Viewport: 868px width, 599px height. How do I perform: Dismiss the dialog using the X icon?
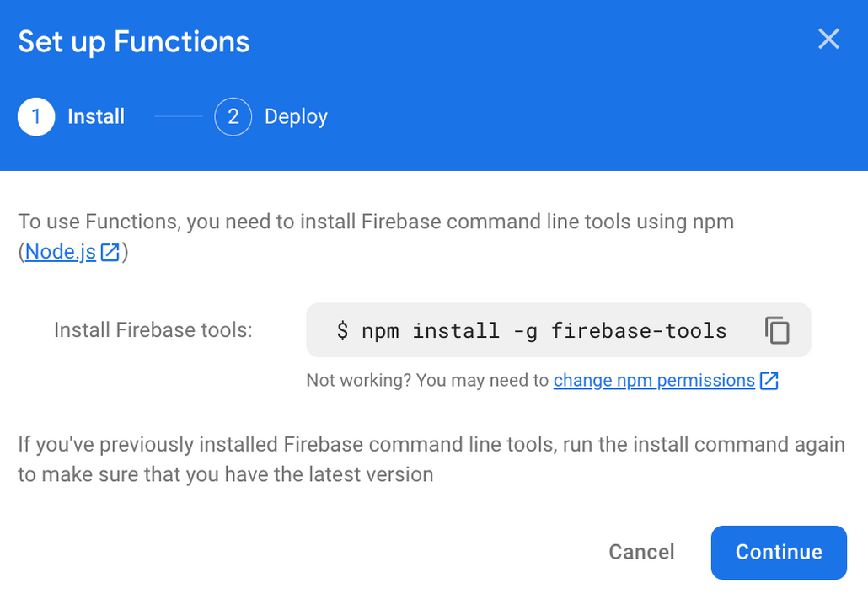tap(828, 39)
